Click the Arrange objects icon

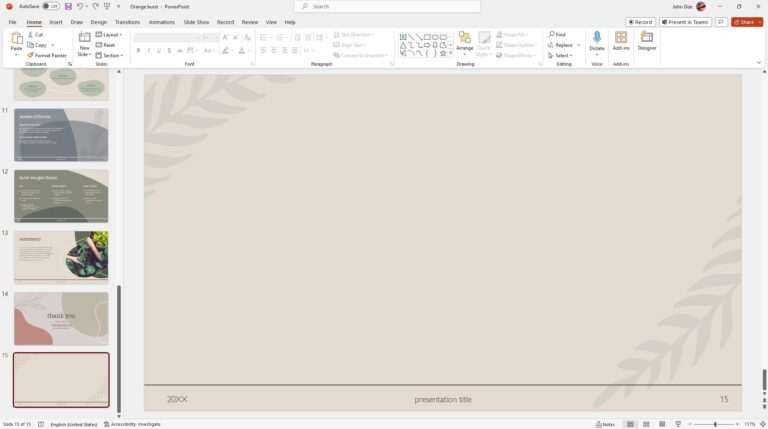465,41
